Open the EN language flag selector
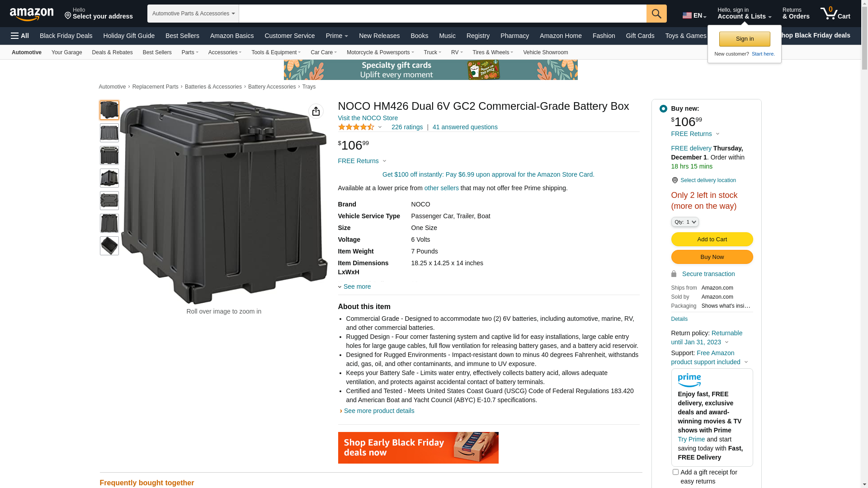The image size is (868, 488). 694,15
